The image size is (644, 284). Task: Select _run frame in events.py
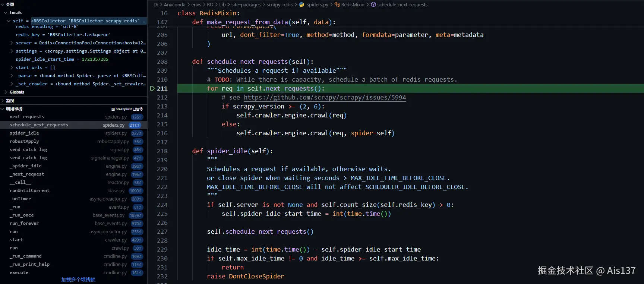(x=73, y=207)
